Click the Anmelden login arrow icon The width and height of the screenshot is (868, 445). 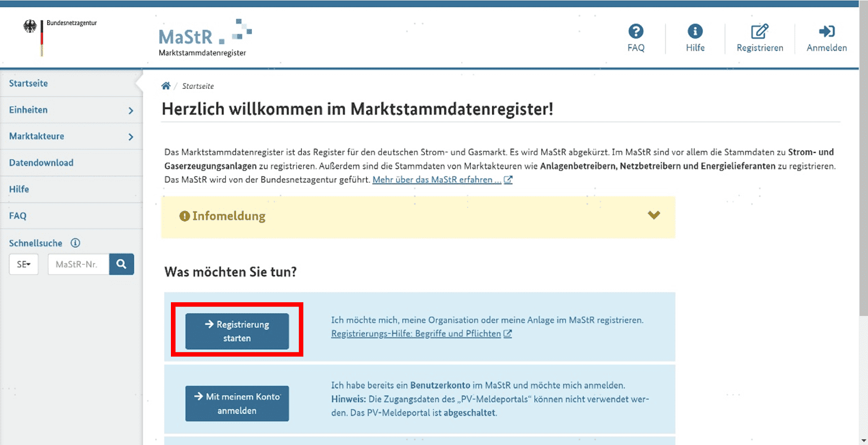(827, 31)
